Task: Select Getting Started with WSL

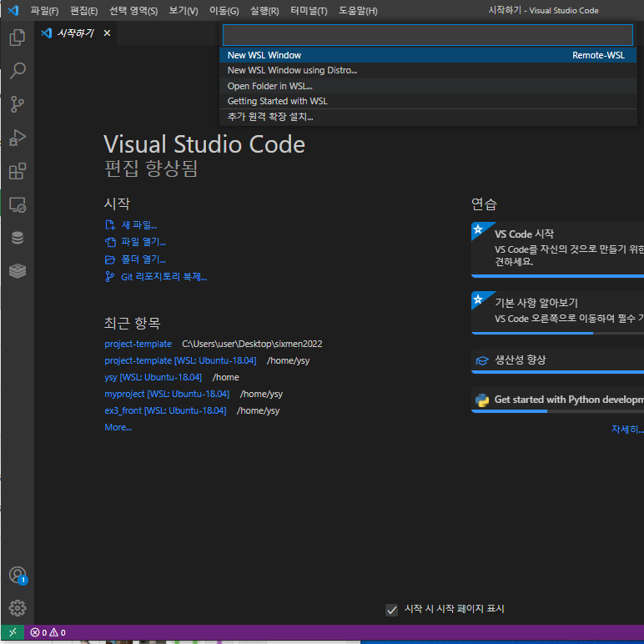Action: [x=428, y=101]
